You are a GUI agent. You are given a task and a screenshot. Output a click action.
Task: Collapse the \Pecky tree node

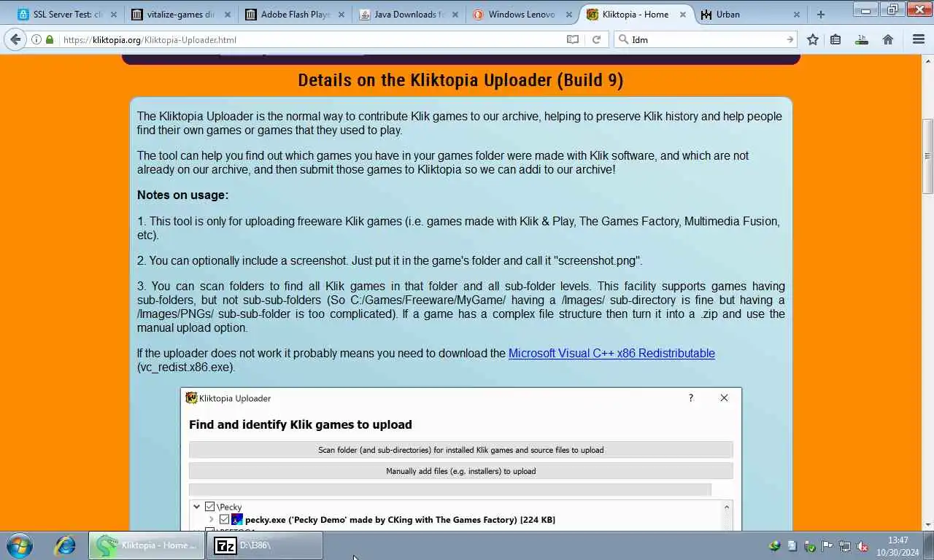point(196,507)
